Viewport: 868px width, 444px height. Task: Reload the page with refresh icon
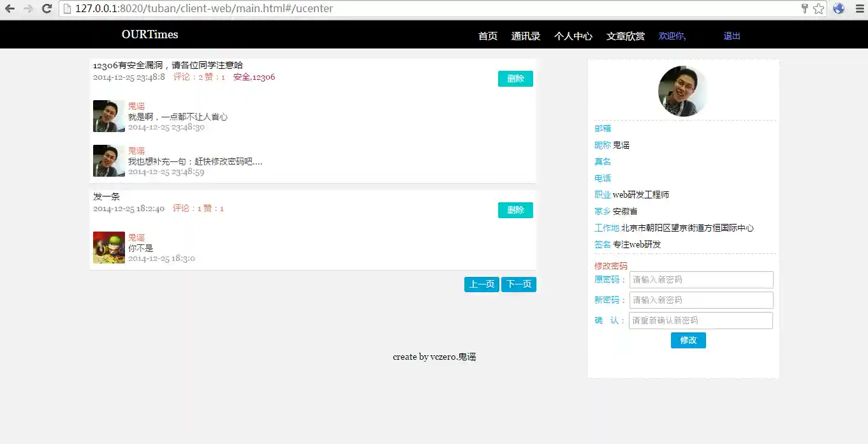click(47, 9)
